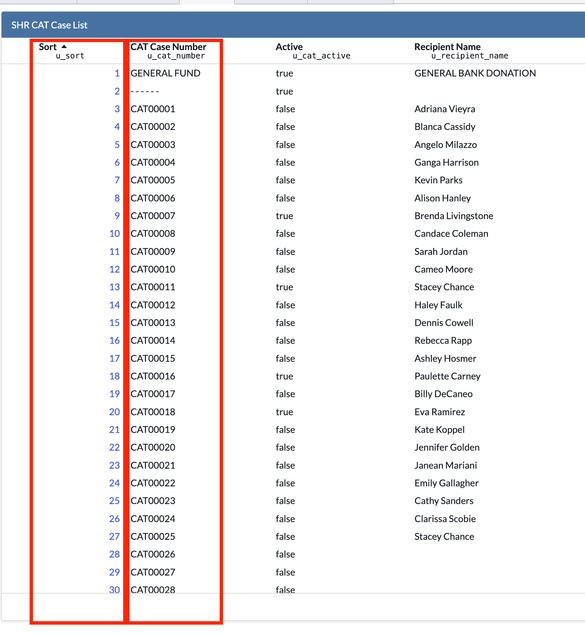
Task: Open sort link 9 for CAT00007
Action: coord(117,216)
